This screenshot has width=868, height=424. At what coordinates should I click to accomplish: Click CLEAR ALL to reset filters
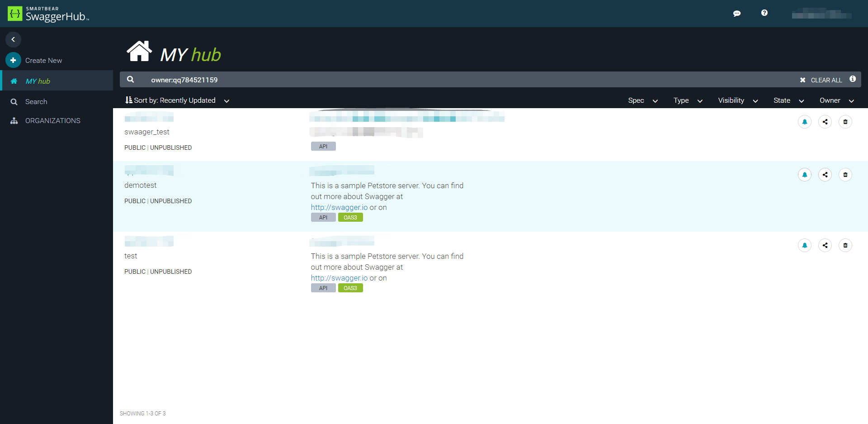(821, 80)
